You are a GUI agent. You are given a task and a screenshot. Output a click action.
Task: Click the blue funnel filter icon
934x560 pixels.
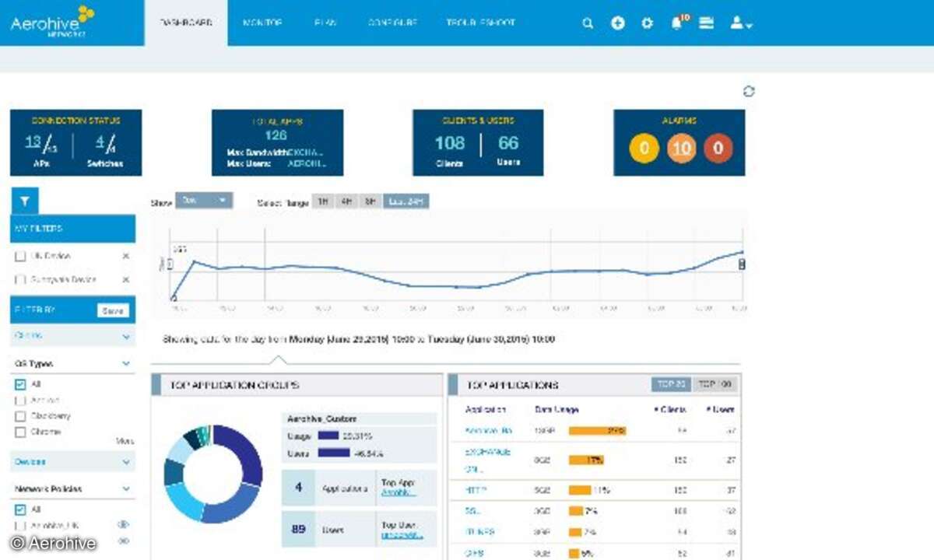[24, 201]
